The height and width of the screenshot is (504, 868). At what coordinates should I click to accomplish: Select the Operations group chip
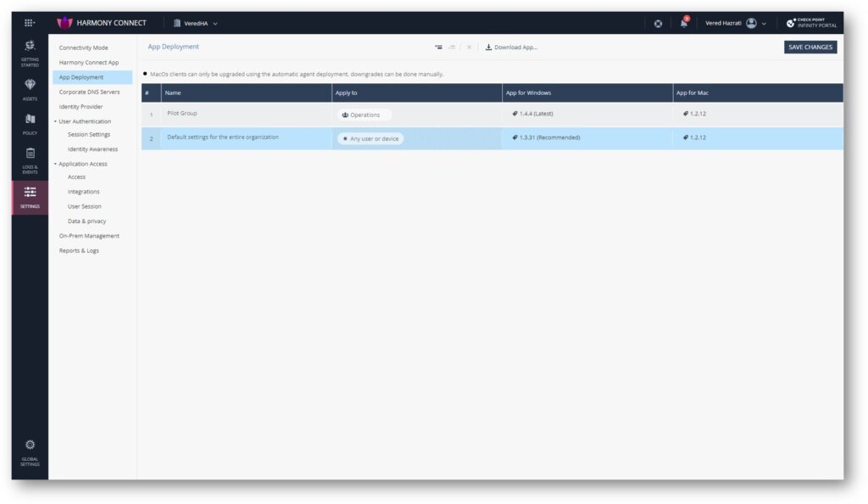(x=364, y=114)
